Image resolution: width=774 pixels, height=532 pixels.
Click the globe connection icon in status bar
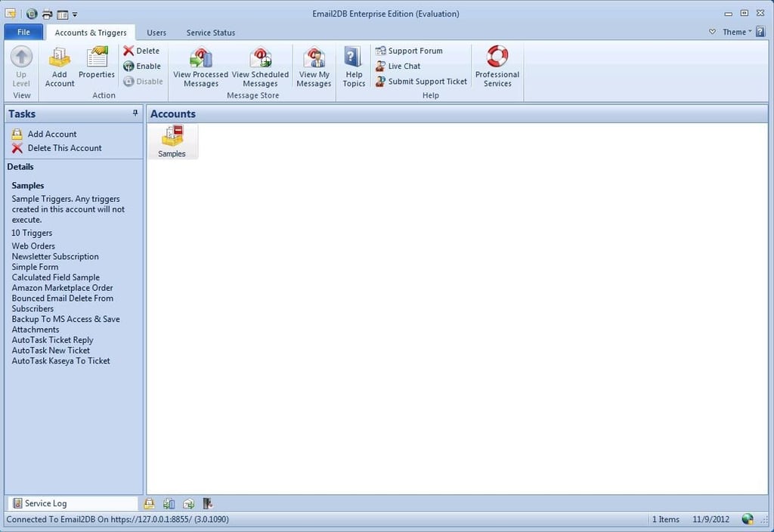748,519
